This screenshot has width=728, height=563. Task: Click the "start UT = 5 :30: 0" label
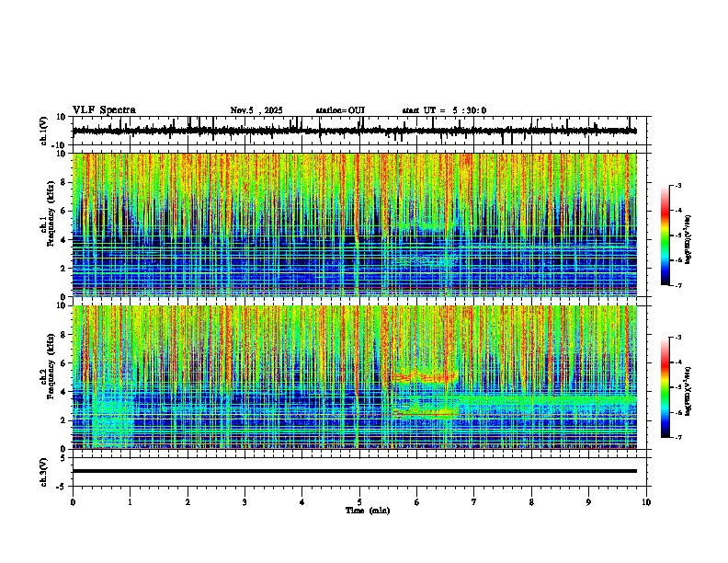pos(444,110)
